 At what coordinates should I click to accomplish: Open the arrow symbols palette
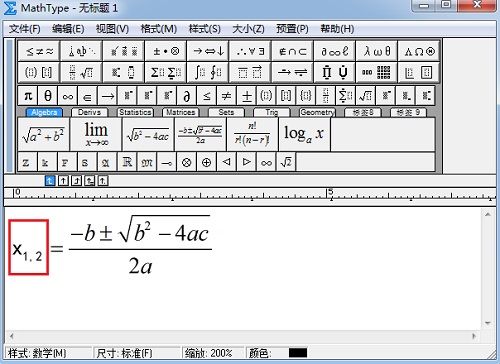click(208, 51)
